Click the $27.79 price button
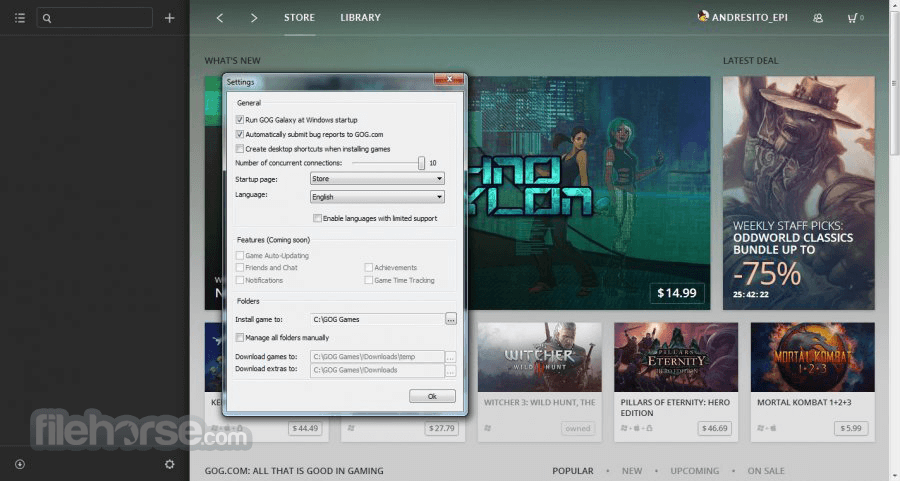The width and height of the screenshot is (900, 481). [441, 428]
